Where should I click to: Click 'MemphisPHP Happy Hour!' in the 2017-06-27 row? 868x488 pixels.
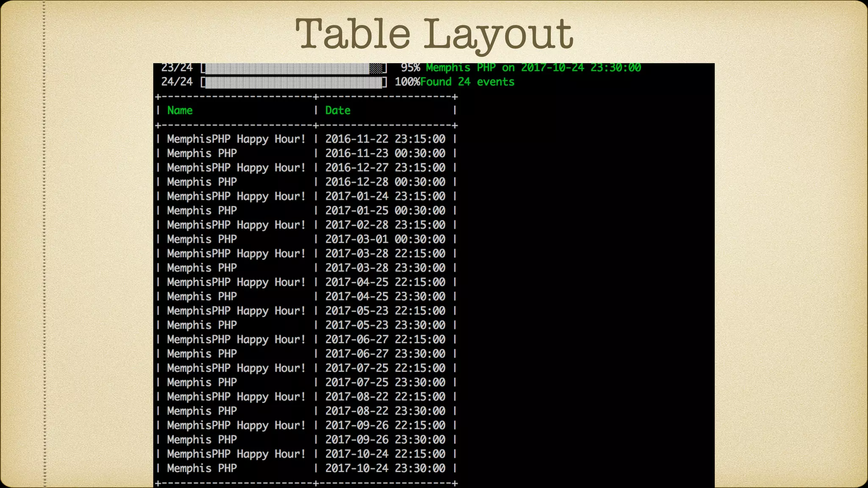click(x=236, y=340)
